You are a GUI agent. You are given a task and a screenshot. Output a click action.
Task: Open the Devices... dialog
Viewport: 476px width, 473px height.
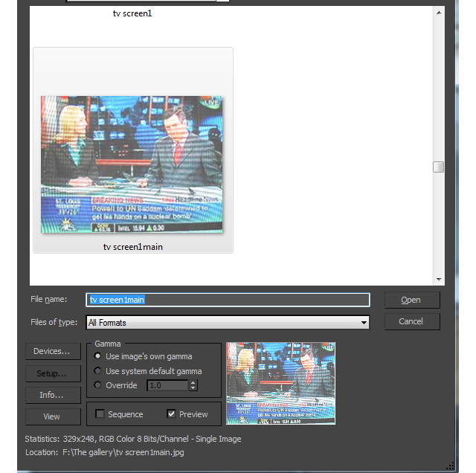click(53, 351)
